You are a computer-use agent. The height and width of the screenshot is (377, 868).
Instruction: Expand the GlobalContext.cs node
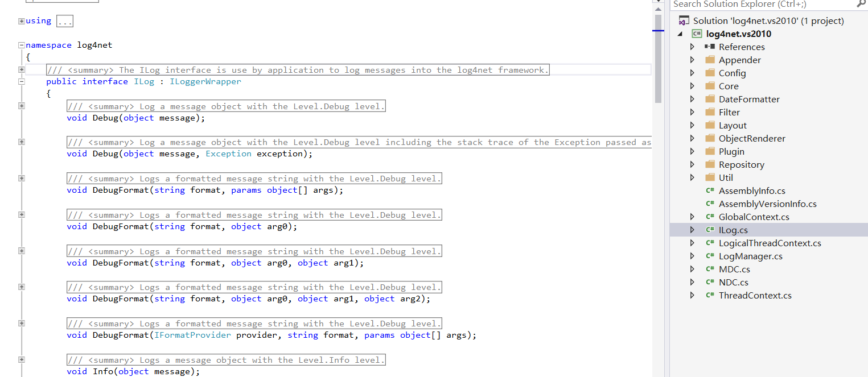pos(692,217)
